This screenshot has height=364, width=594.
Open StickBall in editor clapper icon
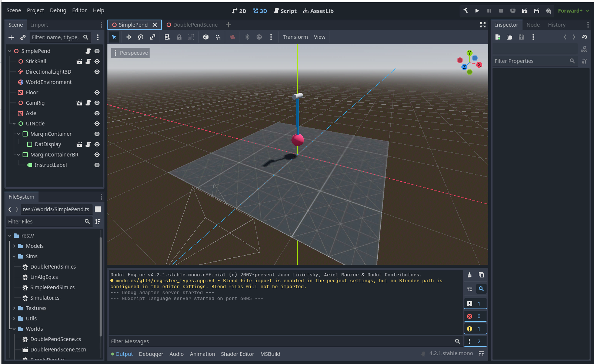tap(79, 61)
